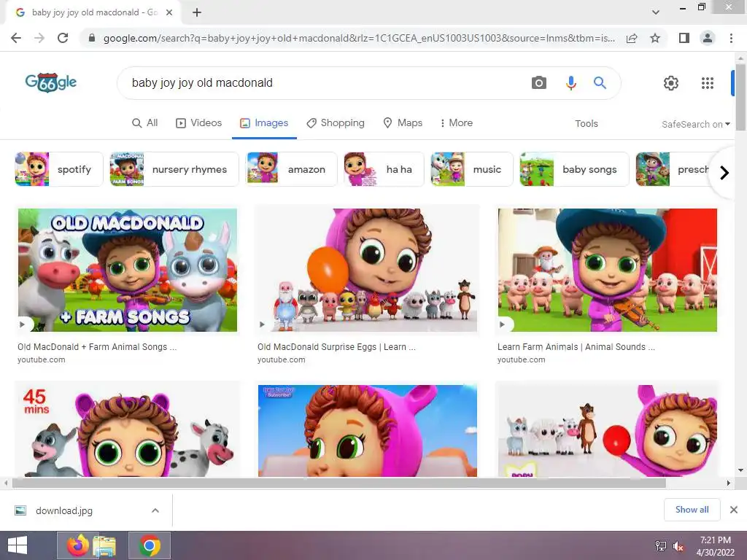
Task: Open the Surprise Eggs balloon thumbnail
Action: coord(368,270)
